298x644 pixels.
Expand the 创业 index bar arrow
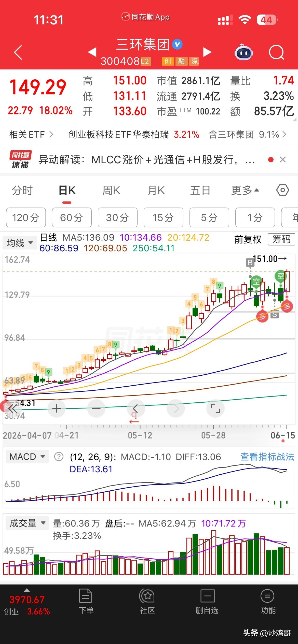click(26, 590)
